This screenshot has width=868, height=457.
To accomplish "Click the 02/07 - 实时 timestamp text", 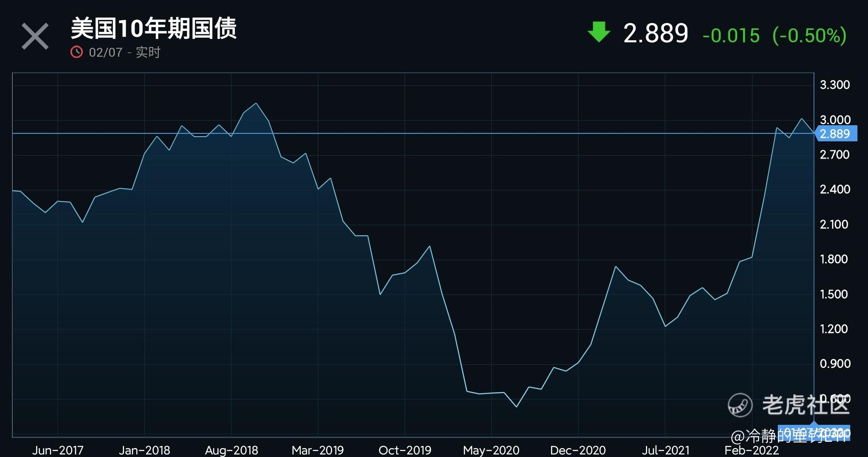I will pyautogui.click(x=124, y=52).
